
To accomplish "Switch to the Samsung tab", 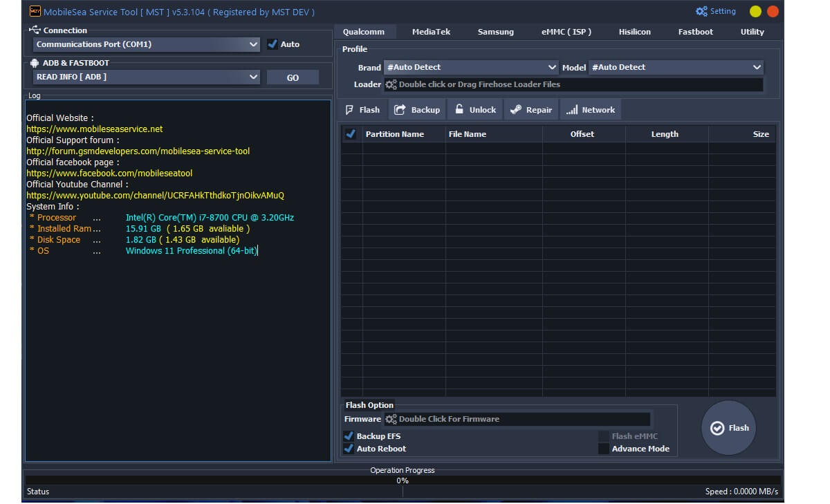I will click(495, 32).
